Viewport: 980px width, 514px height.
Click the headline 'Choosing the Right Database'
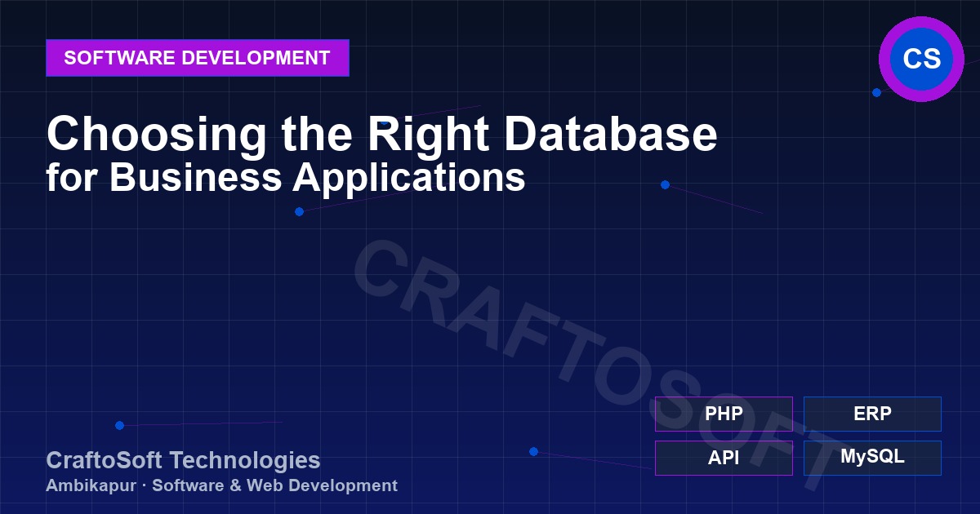pyautogui.click(x=381, y=135)
